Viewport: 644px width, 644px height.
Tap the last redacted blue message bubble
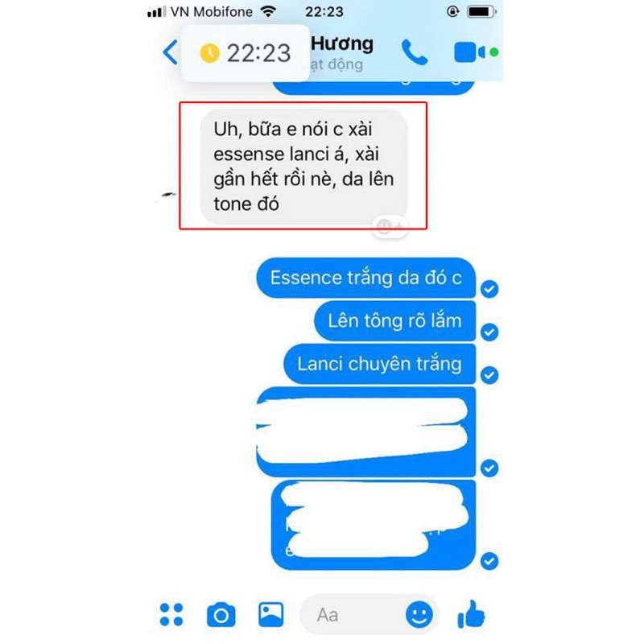click(374, 525)
